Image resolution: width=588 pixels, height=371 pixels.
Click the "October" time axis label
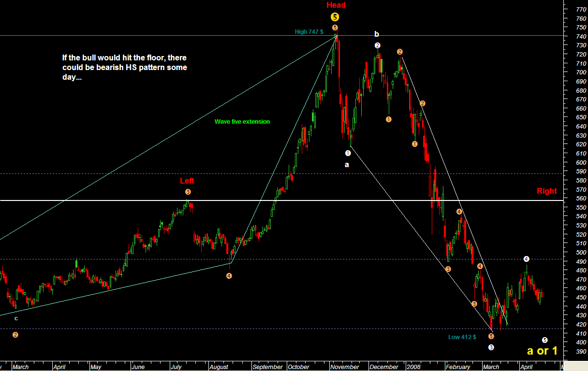coord(298,367)
